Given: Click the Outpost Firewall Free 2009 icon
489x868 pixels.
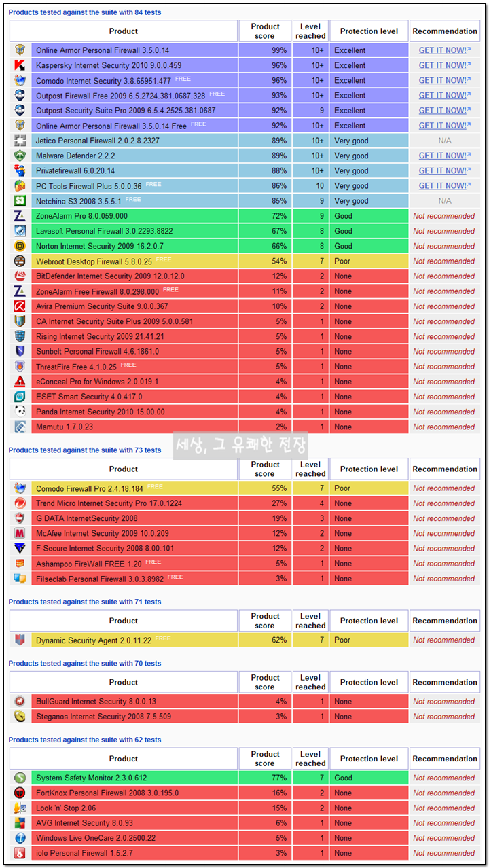Looking at the screenshot, I should click(20, 95).
